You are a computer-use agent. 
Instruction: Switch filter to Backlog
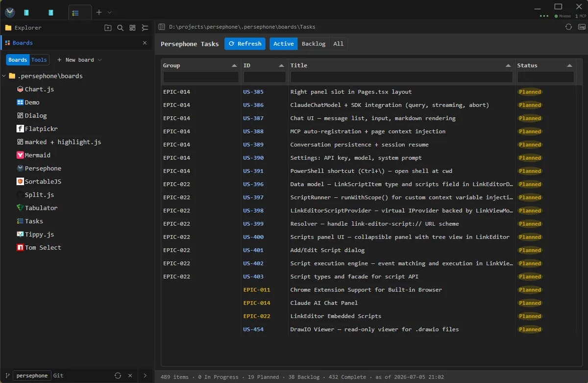(314, 44)
